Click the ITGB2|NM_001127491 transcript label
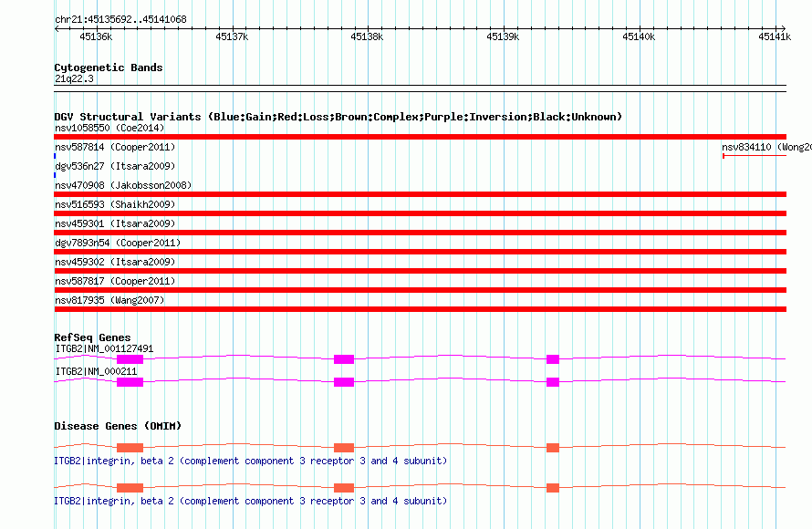 104,349
